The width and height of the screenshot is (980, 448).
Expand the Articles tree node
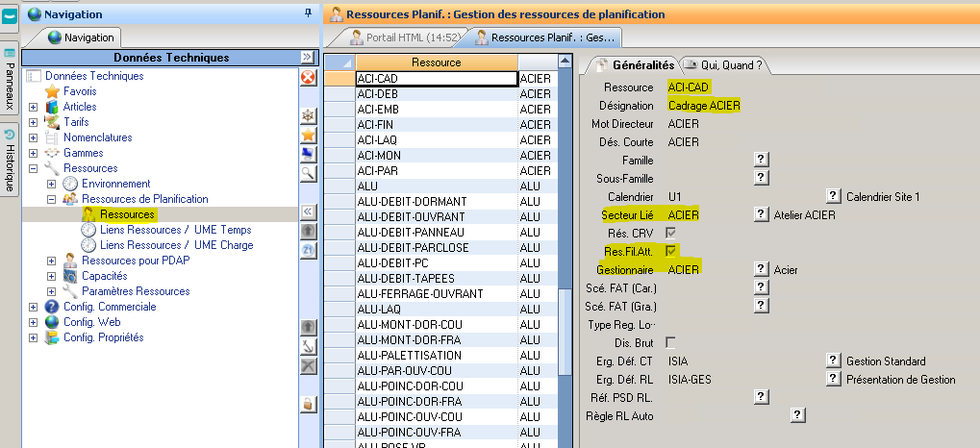(34, 107)
